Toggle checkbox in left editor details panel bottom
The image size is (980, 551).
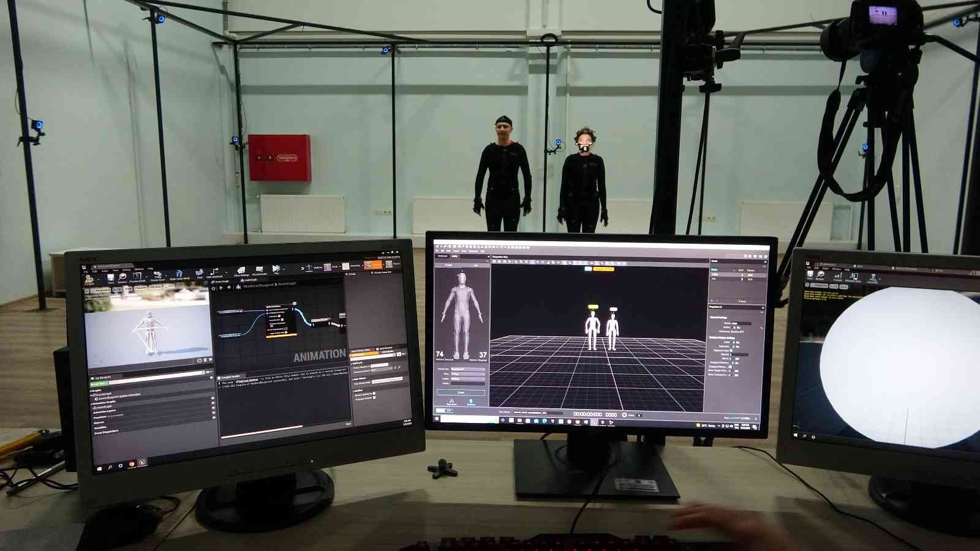coord(374,394)
